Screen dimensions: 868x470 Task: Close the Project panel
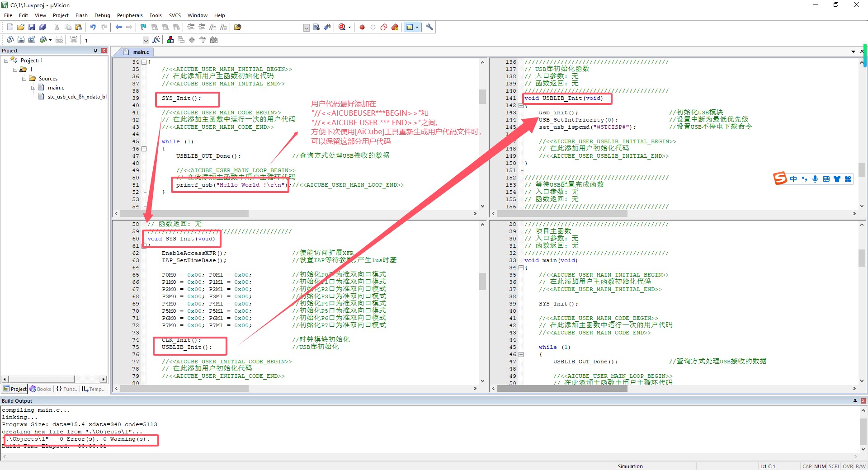pos(104,51)
